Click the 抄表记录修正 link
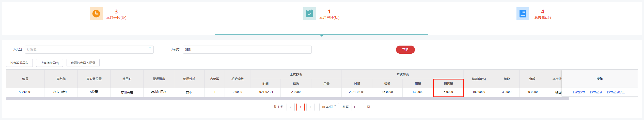This screenshot has width=644, height=120. tap(616, 92)
